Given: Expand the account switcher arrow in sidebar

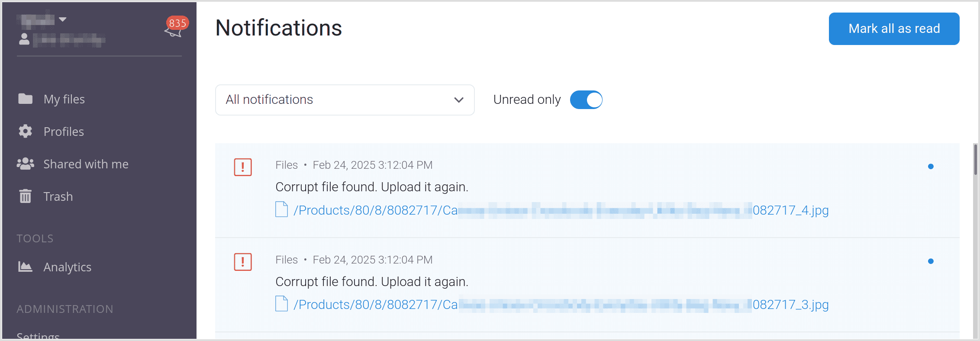Looking at the screenshot, I should [63, 19].
